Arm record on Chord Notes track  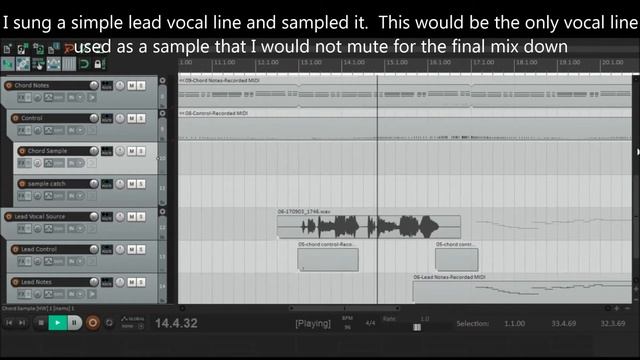9,85
